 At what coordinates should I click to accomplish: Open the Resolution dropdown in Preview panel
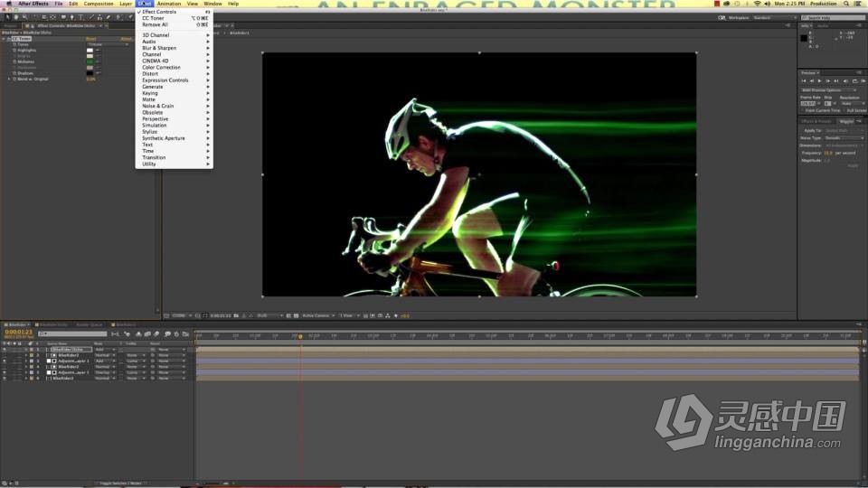coord(853,103)
